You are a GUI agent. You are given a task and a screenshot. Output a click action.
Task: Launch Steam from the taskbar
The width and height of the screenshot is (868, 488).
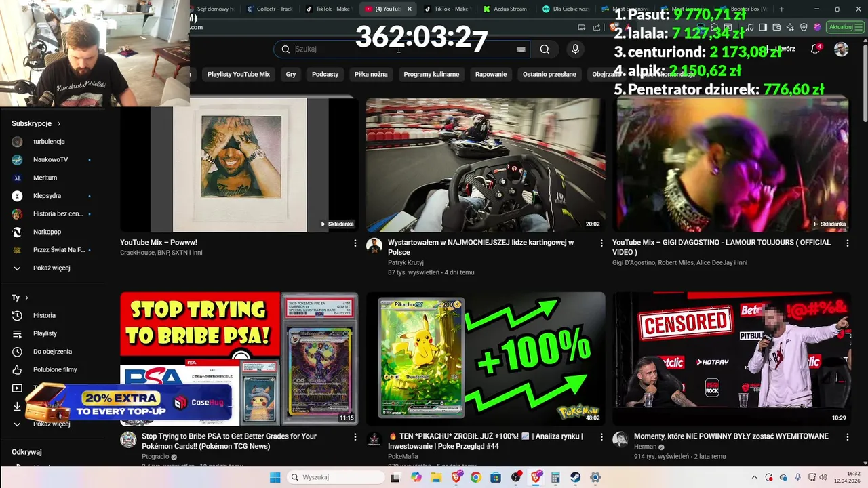(x=575, y=477)
